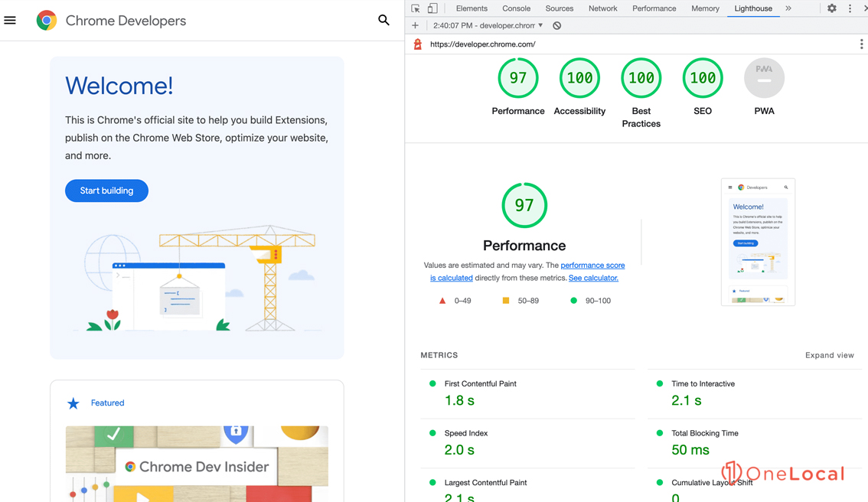Switch to the Console tab
The width and height of the screenshot is (868, 502).
[517, 8]
